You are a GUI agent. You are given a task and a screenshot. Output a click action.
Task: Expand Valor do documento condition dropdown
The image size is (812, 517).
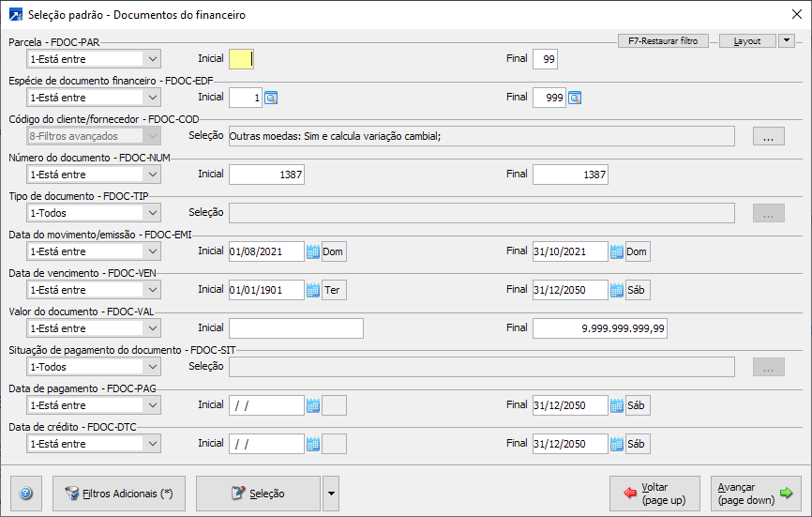(153, 328)
